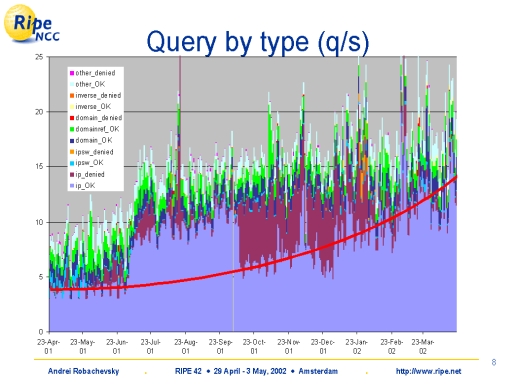Click the y-axis value 15
Screen dimensions: 512x384
[x=39, y=166]
